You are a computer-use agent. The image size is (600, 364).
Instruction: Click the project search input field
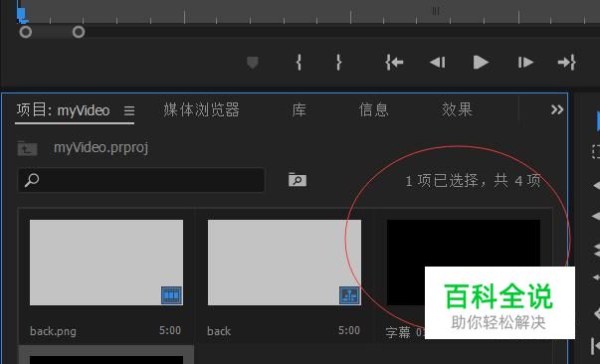click(x=141, y=180)
